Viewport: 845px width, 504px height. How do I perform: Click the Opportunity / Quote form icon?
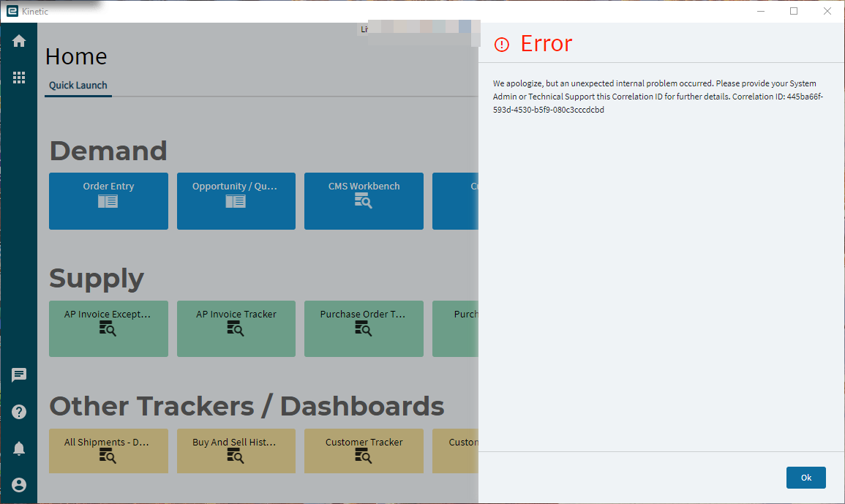click(x=236, y=202)
